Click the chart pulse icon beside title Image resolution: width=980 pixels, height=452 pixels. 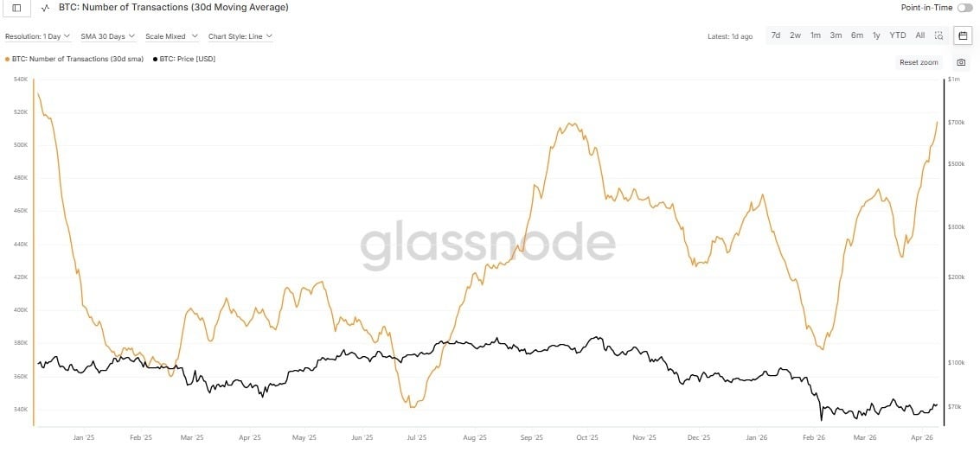(45, 8)
